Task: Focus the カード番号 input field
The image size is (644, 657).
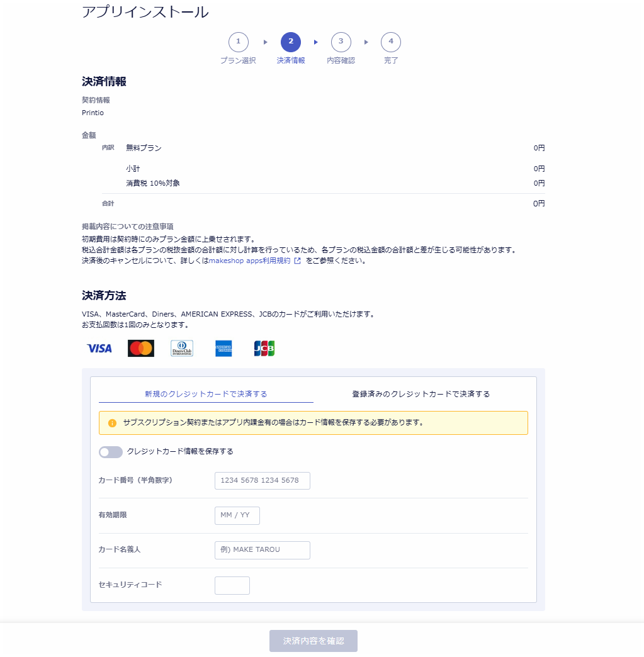Action: coord(263,481)
